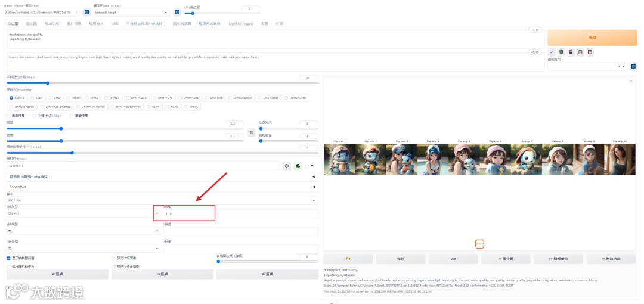Image resolution: width=644 pixels, height=304 pixels.
Task: Expand the ControlNet section
Action: pyautogui.click(x=162, y=187)
